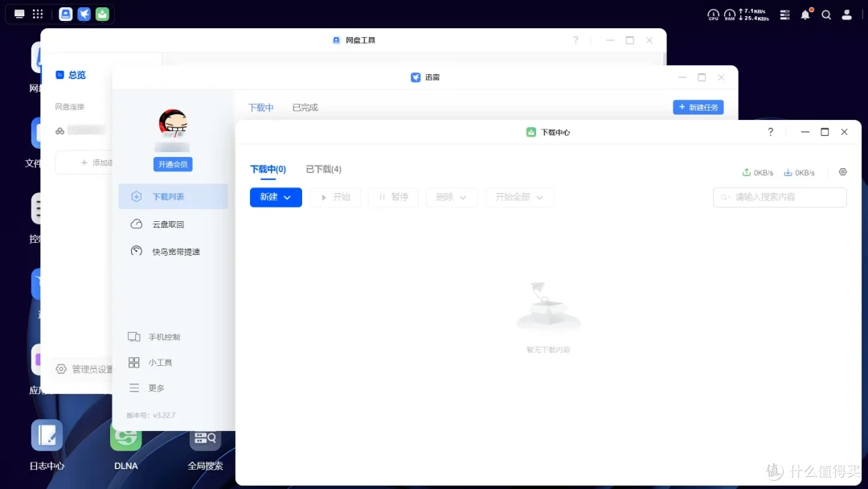This screenshot has width=868, height=489.
Task: Check the CPU usage indicator
Action: coord(713,15)
